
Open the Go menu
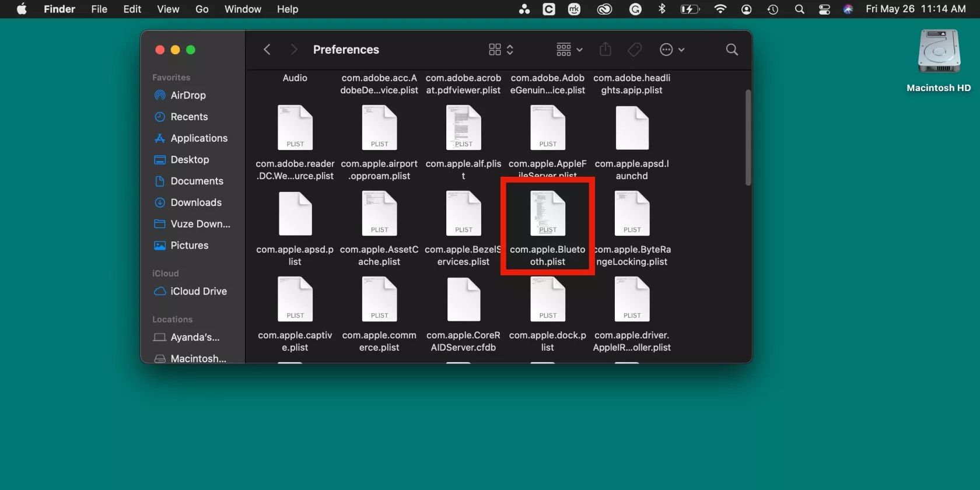(x=202, y=9)
